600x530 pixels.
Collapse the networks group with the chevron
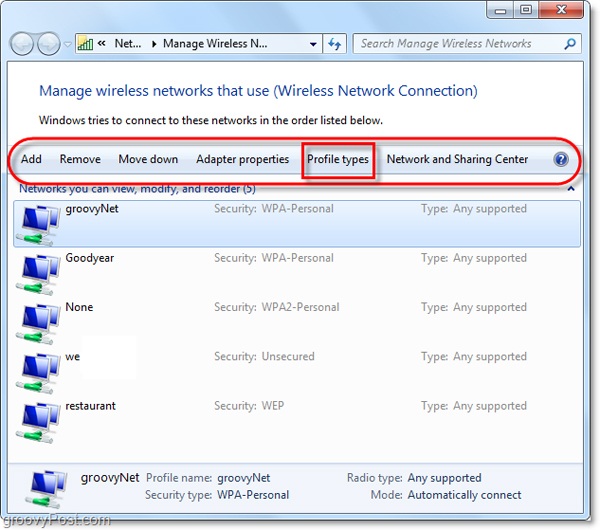point(571,188)
